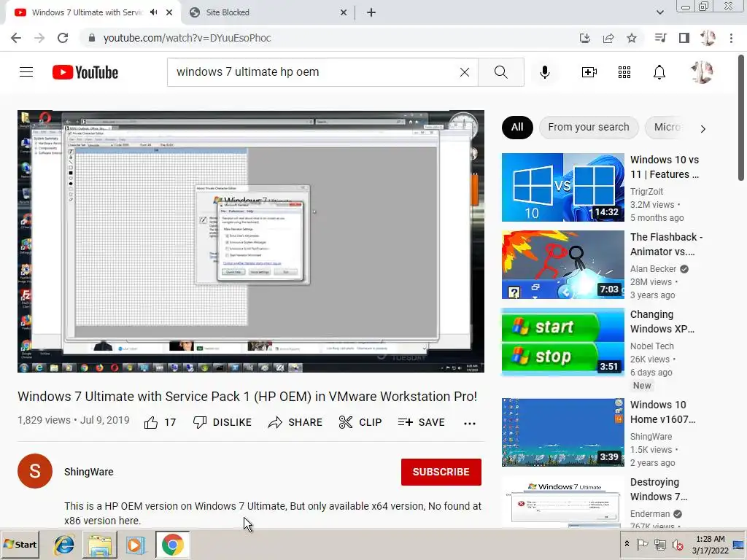Launch Internet Explorer from the taskbar
Screen dimensions: 747x560
pyautogui.click(x=64, y=544)
